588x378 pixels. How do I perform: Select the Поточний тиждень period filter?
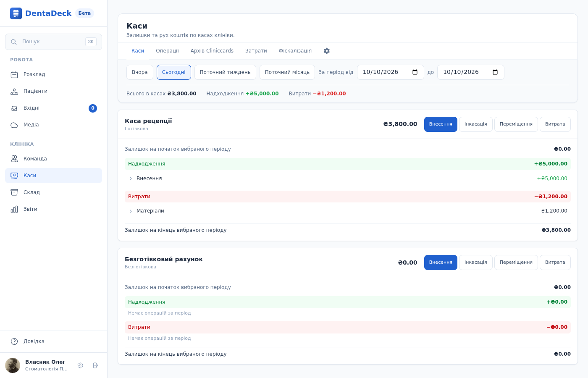[x=225, y=72]
